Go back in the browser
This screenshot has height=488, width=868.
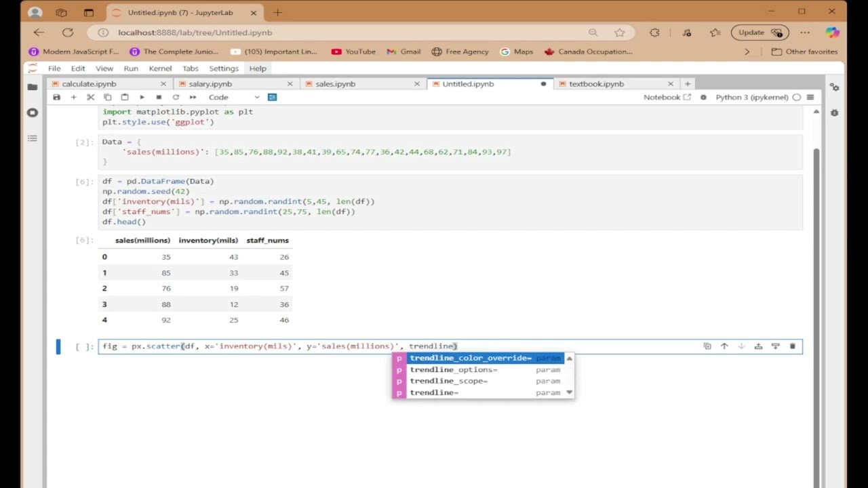(x=39, y=33)
